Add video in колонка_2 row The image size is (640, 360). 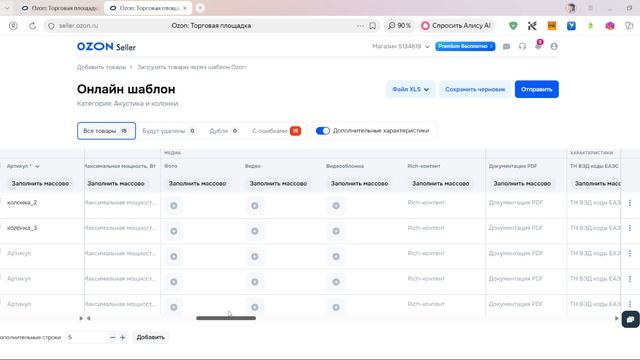pos(255,206)
